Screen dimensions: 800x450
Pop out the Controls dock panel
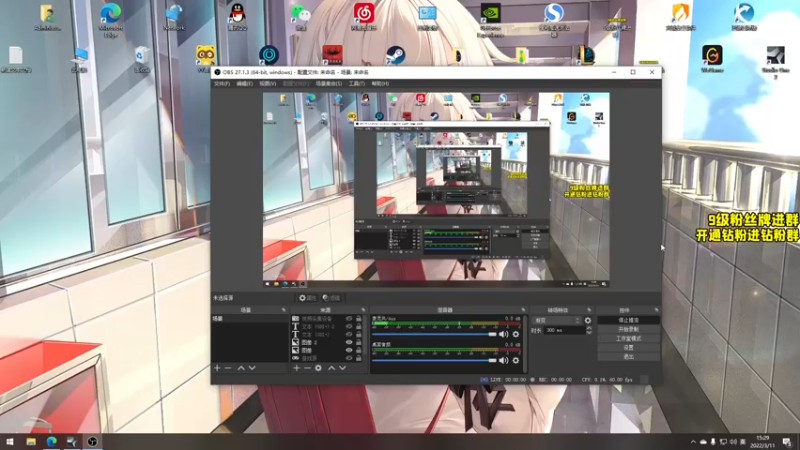[656, 310]
